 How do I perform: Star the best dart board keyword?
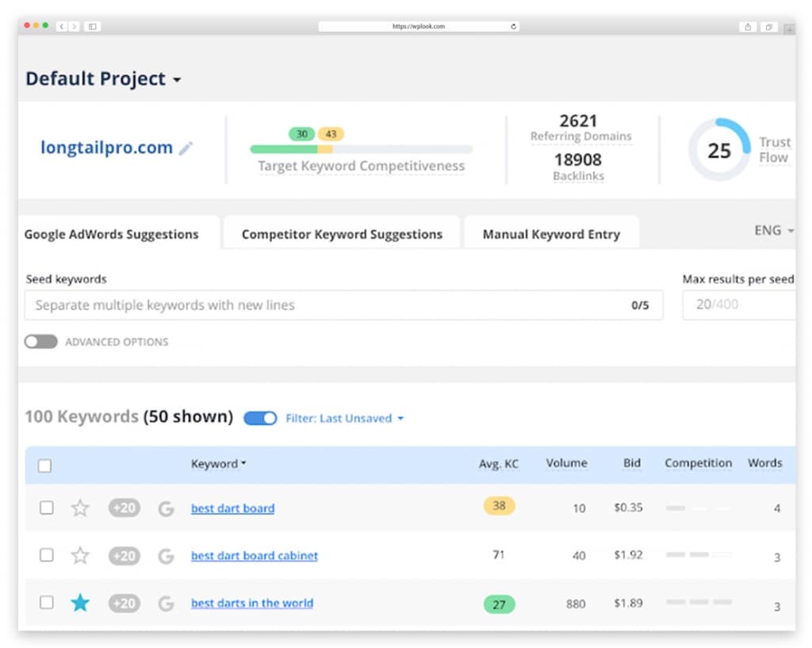click(x=80, y=508)
